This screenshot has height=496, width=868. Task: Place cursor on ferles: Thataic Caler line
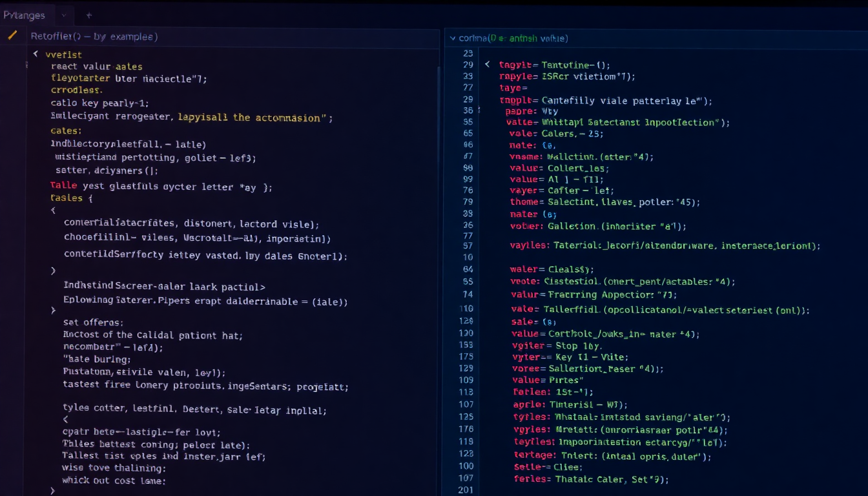click(x=590, y=479)
